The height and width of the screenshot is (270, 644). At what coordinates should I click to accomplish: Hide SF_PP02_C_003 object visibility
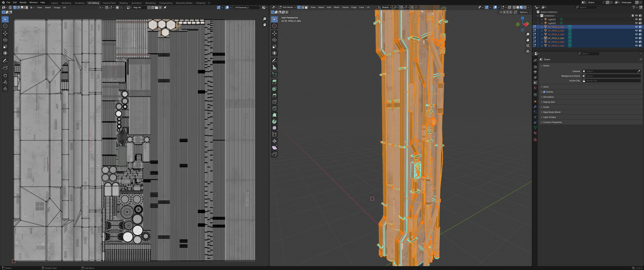pos(636,34)
